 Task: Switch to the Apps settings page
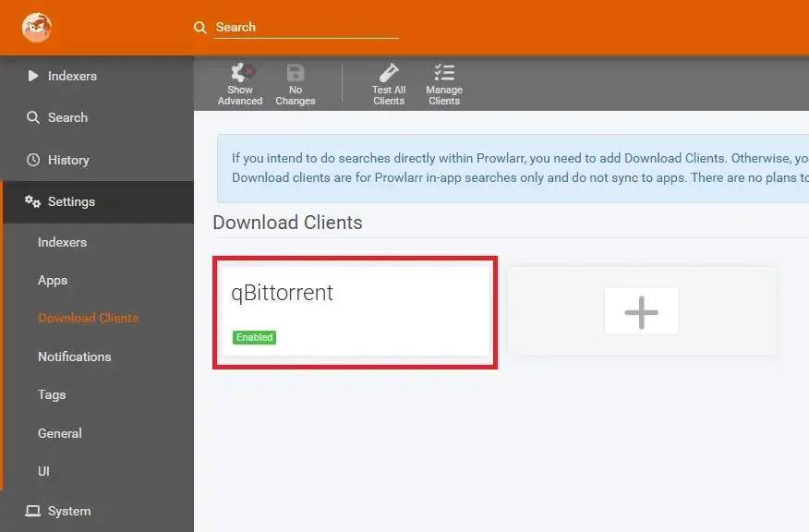point(53,280)
